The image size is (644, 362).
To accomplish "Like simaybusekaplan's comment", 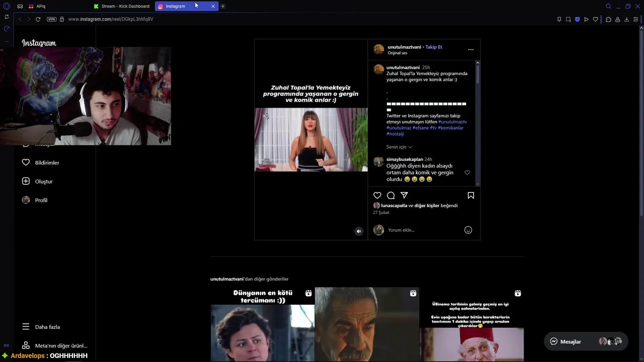I will 467,172.
